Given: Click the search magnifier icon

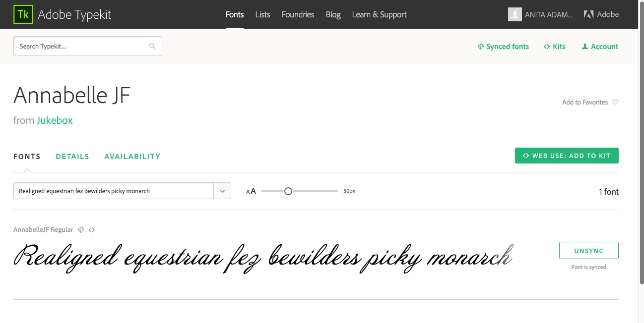Looking at the screenshot, I should [152, 46].
